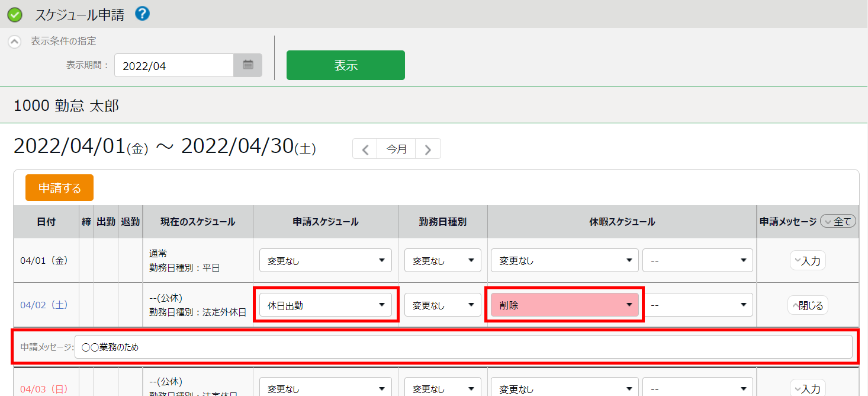Click the green checkmark icon beside スケジュール申請
Screen dimensions: 868x396
pyautogui.click(x=15, y=15)
